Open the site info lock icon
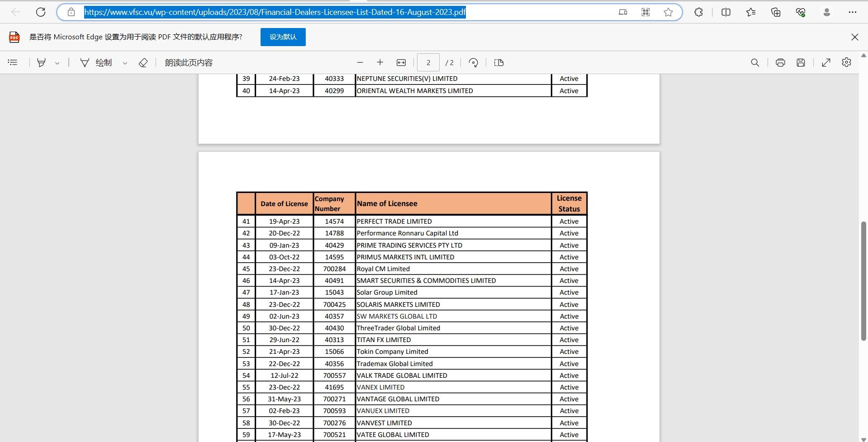 coord(71,12)
